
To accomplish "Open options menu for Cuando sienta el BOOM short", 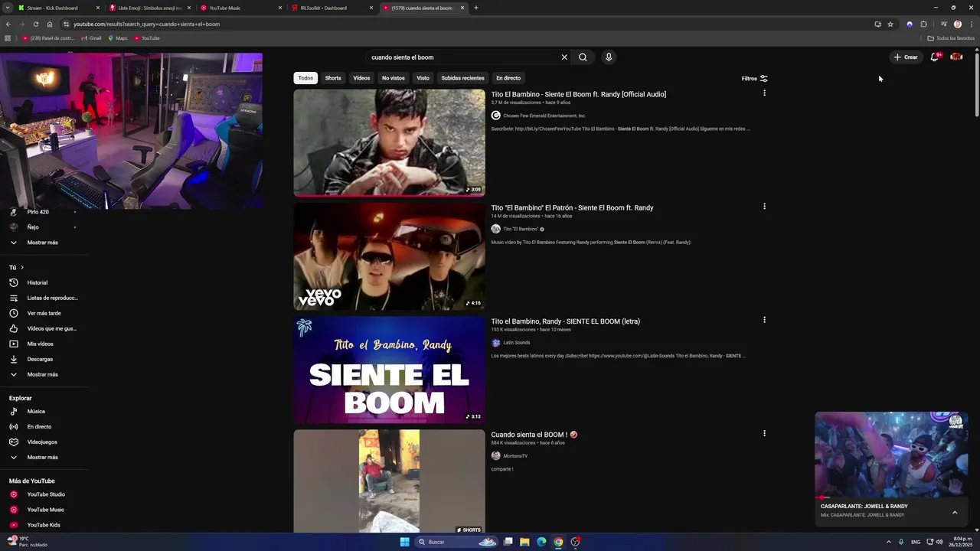I will [764, 433].
